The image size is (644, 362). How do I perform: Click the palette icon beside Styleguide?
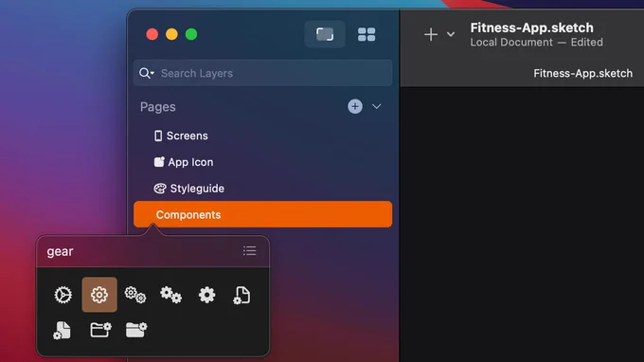tap(160, 189)
